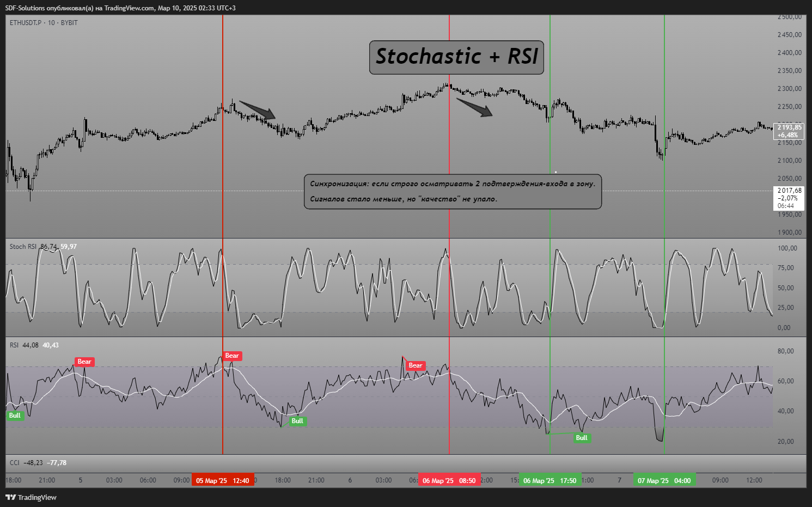Click the 50,00 Stoch RSI scale label
812x507 pixels.
pos(786,288)
